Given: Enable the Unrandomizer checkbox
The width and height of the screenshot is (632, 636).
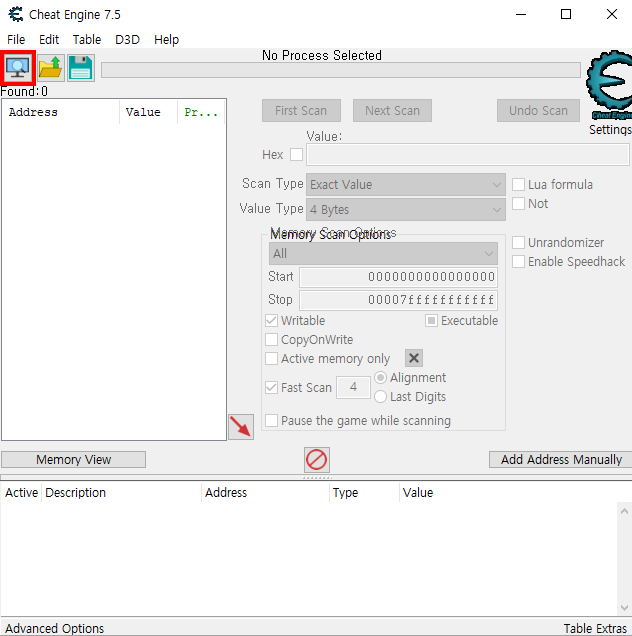Looking at the screenshot, I should (x=518, y=243).
